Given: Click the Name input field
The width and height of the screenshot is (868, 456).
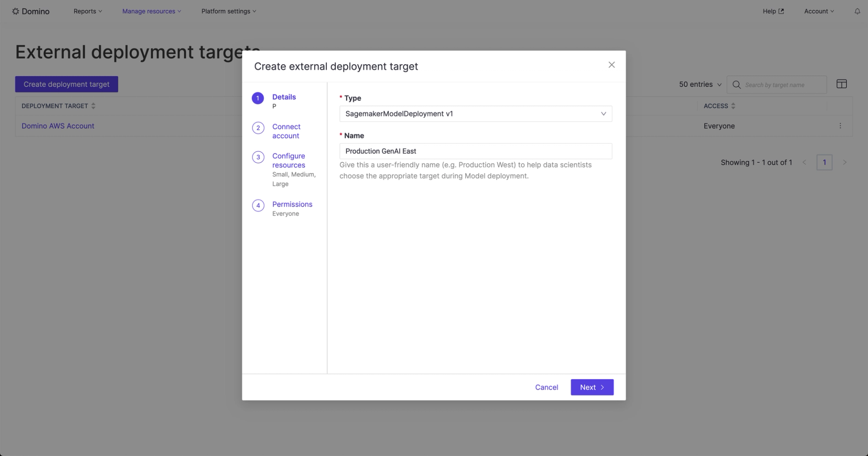Looking at the screenshot, I should [476, 151].
